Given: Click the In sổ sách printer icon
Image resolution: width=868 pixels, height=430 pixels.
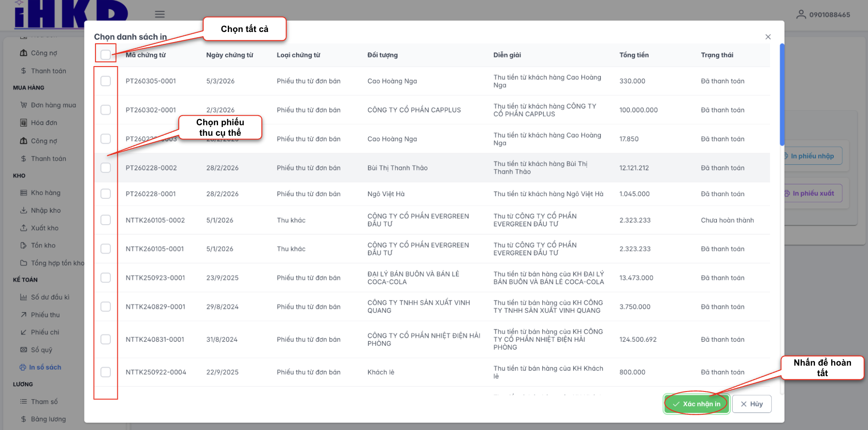Looking at the screenshot, I should pos(23,367).
